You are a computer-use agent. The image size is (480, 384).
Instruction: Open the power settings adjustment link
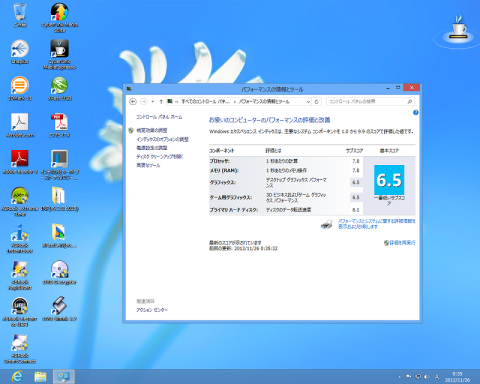(152, 148)
